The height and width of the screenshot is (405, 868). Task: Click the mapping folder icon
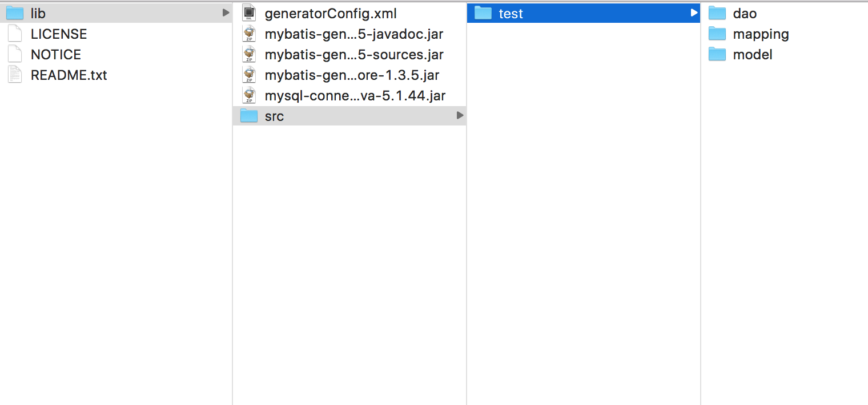point(717,34)
